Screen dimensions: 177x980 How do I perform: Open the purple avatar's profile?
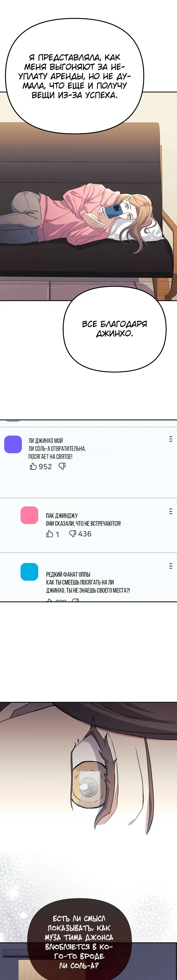pos(13,444)
